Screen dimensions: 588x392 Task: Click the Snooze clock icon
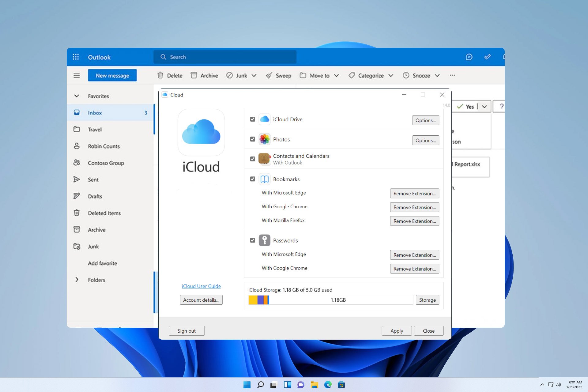coord(406,75)
